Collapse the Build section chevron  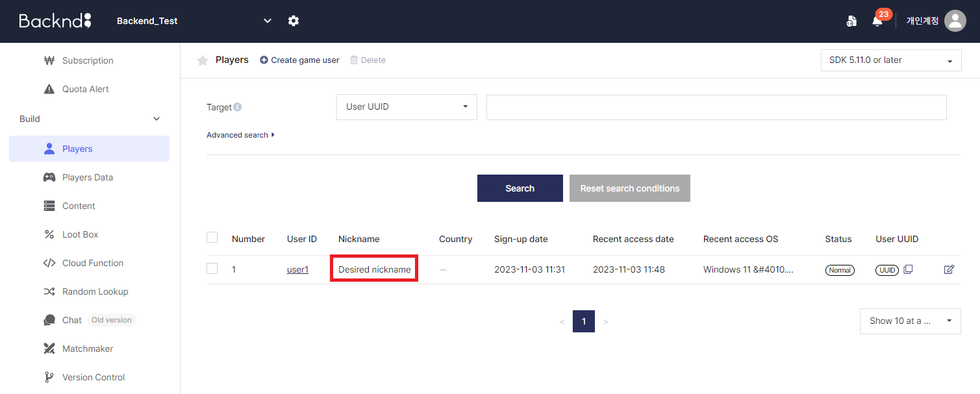[157, 119]
